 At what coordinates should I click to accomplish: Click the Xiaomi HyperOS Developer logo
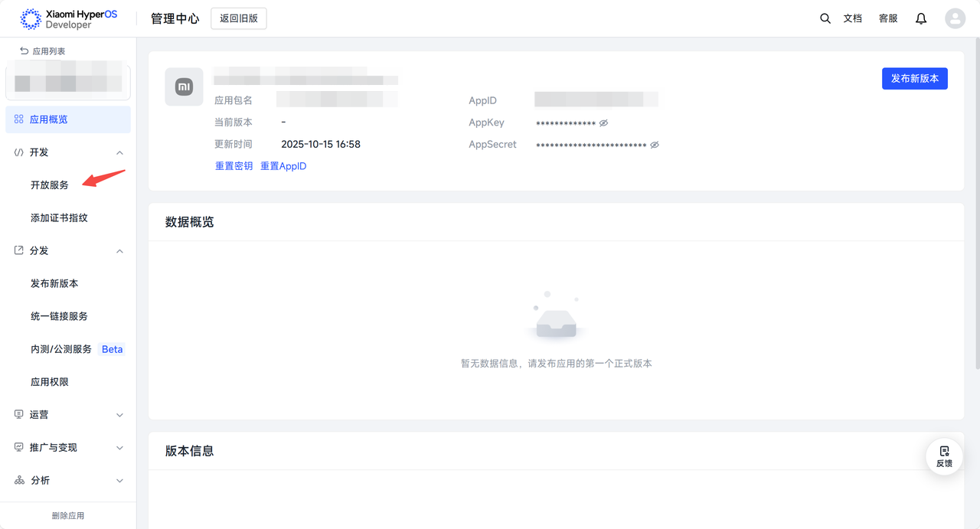[69, 19]
